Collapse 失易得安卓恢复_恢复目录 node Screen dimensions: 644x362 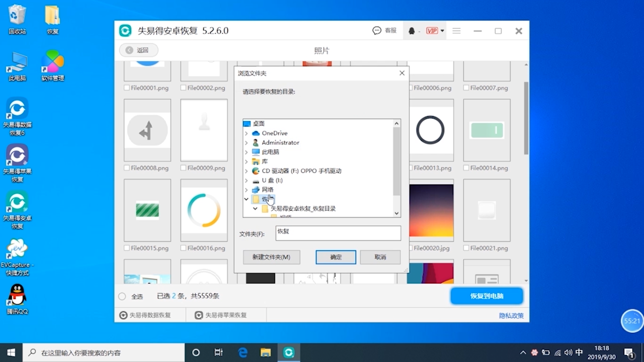pos(256,209)
